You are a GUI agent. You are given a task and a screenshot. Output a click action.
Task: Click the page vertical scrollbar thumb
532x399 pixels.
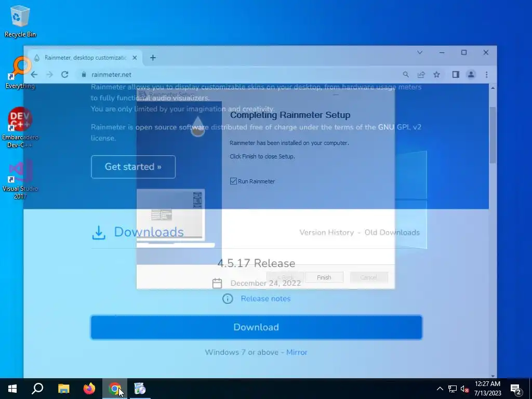click(493, 135)
